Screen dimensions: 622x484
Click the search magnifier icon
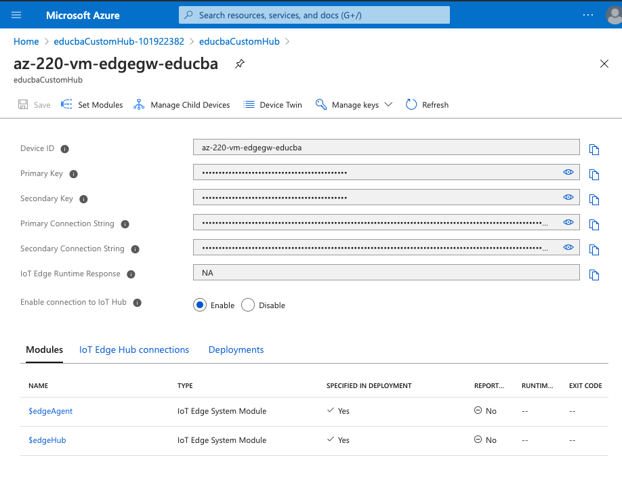coord(189,15)
